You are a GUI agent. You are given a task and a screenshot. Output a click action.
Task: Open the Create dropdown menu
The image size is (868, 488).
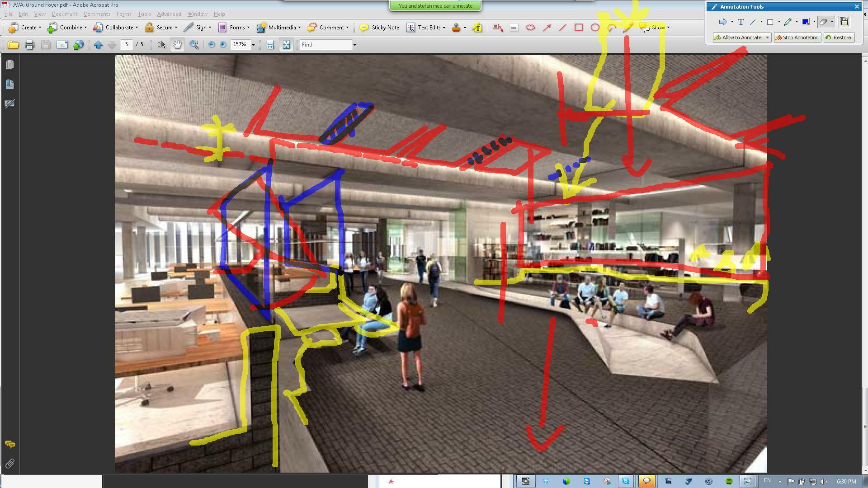[25, 28]
